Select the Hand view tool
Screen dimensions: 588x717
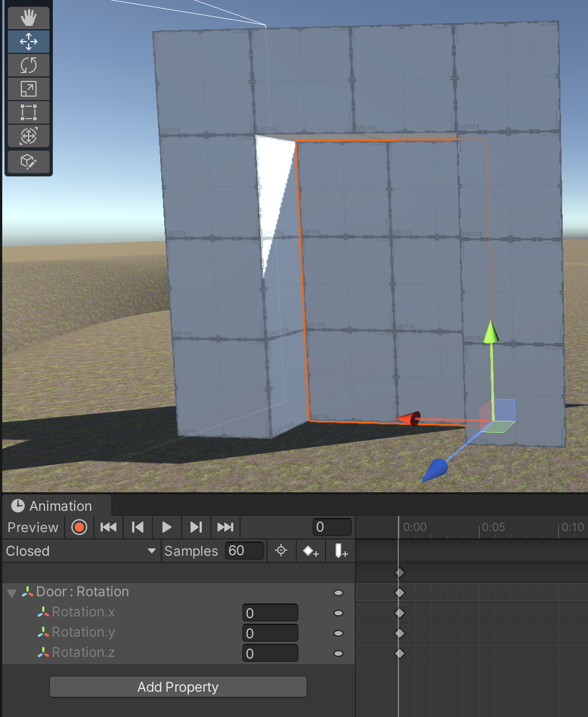point(29,18)
